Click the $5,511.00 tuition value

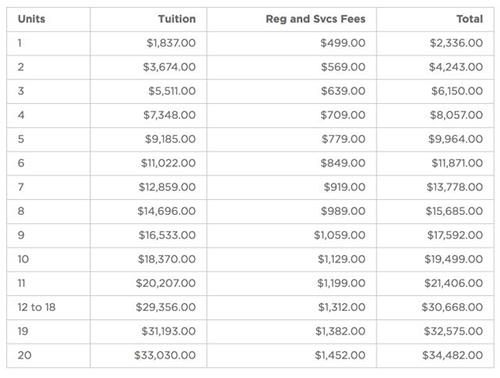pos(172,91)
